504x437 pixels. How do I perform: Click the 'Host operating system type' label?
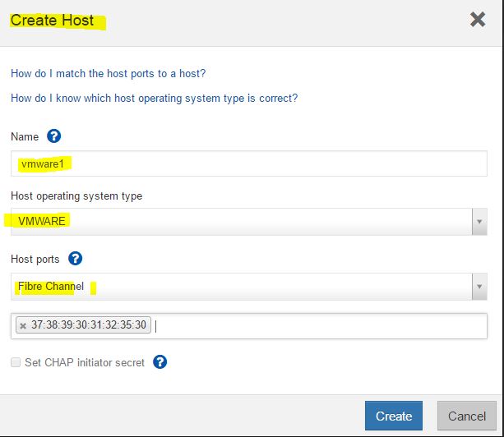coord(76,196)
